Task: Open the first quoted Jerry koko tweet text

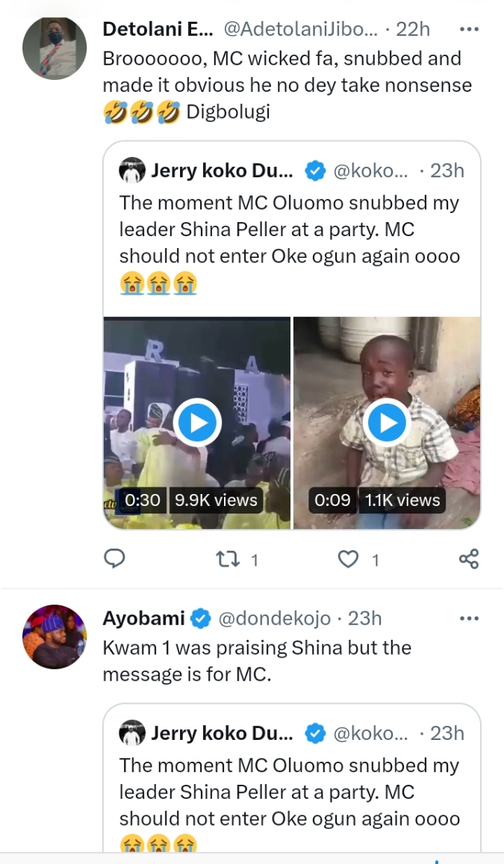Action: pyautogui.click(x=289, y=229)
